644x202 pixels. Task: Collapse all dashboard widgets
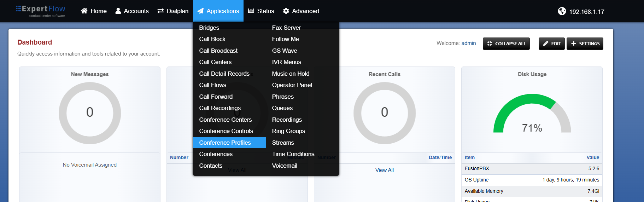(506, 44)
